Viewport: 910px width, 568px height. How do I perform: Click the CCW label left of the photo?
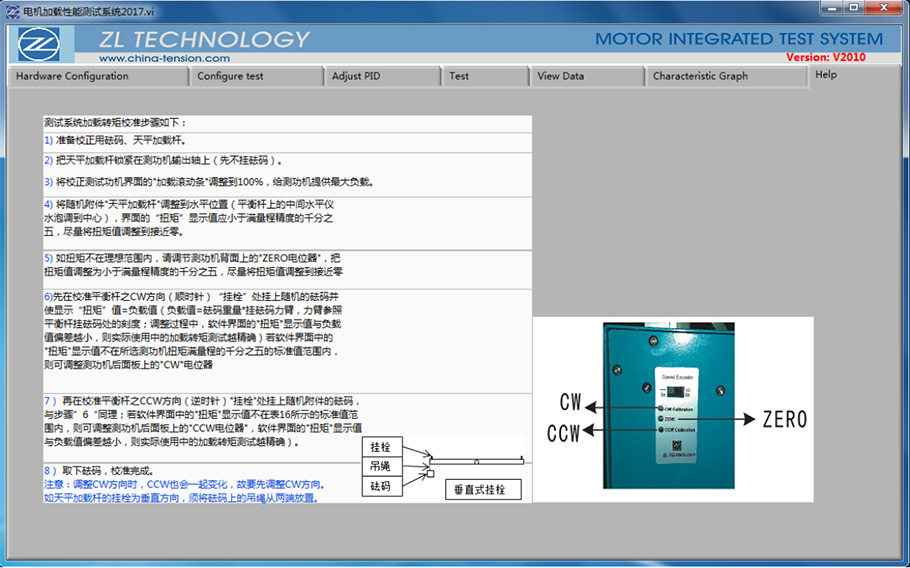point(564,433)
